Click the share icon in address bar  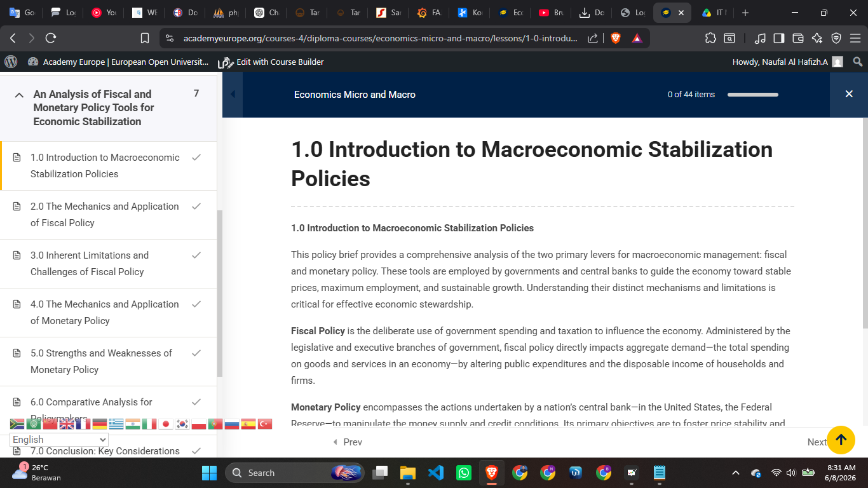click(x=592, y=38)
